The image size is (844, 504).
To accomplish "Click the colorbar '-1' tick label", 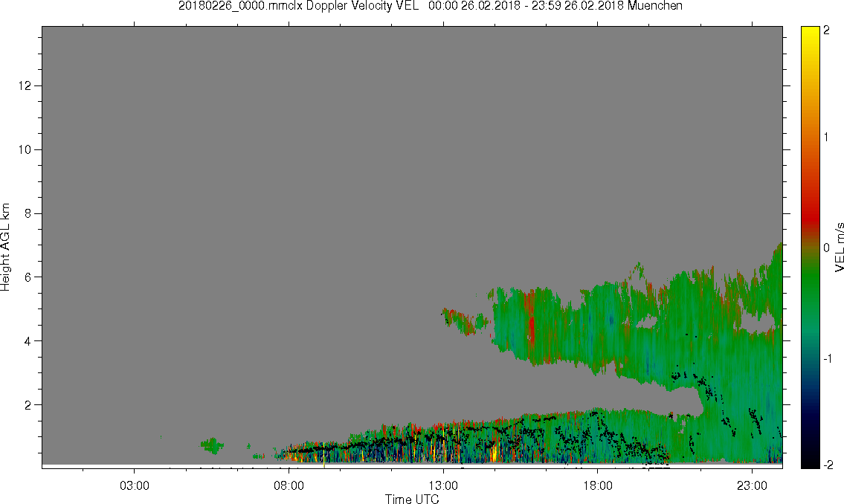I will click(828, 359).
